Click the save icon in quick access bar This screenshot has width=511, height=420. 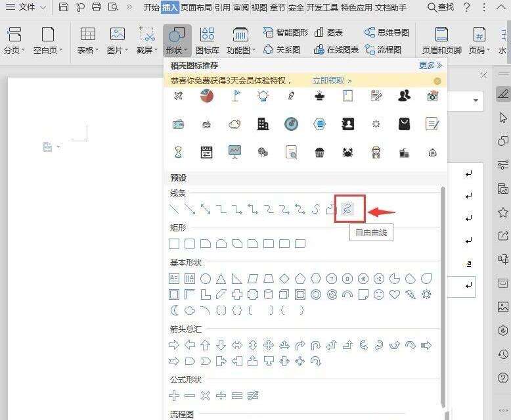(x=63, y=7)
